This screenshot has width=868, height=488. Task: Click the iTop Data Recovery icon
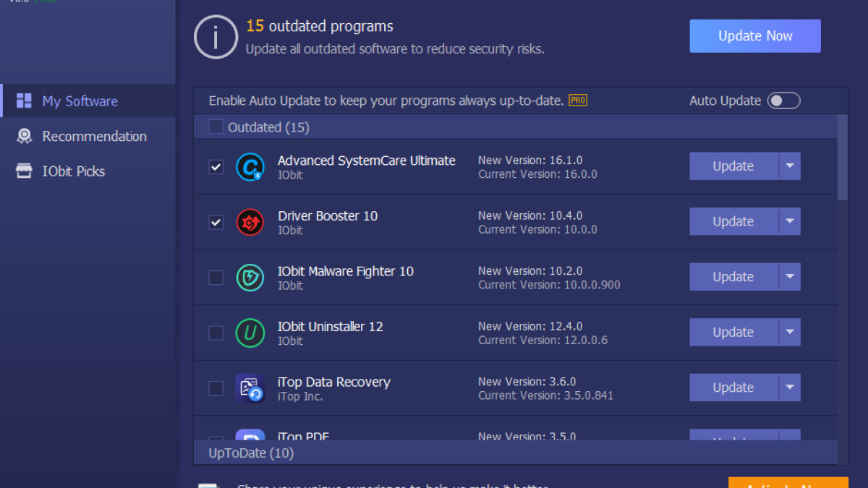[250, 388]
